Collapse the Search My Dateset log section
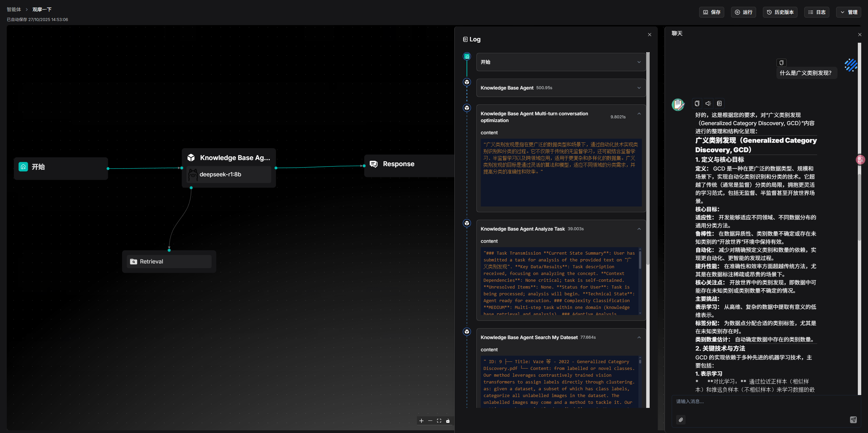This screenshot has width=868, height=433. pos(639,337)
